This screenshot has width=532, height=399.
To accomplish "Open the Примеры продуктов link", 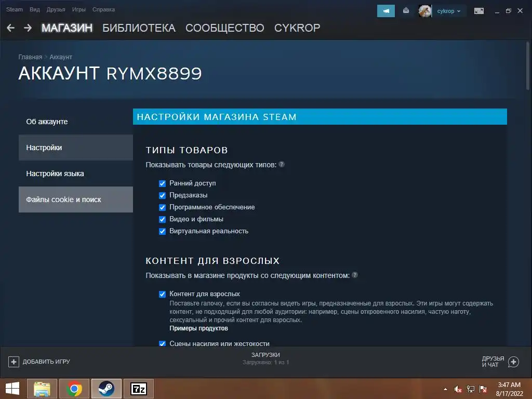I will [x=198, y=328].
